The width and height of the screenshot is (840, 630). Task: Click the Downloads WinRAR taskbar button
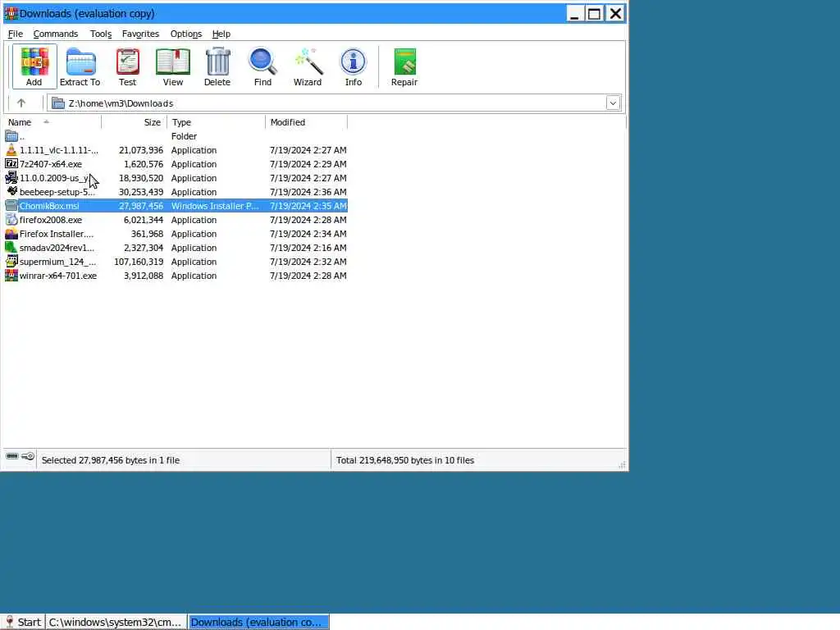(258, 622)
